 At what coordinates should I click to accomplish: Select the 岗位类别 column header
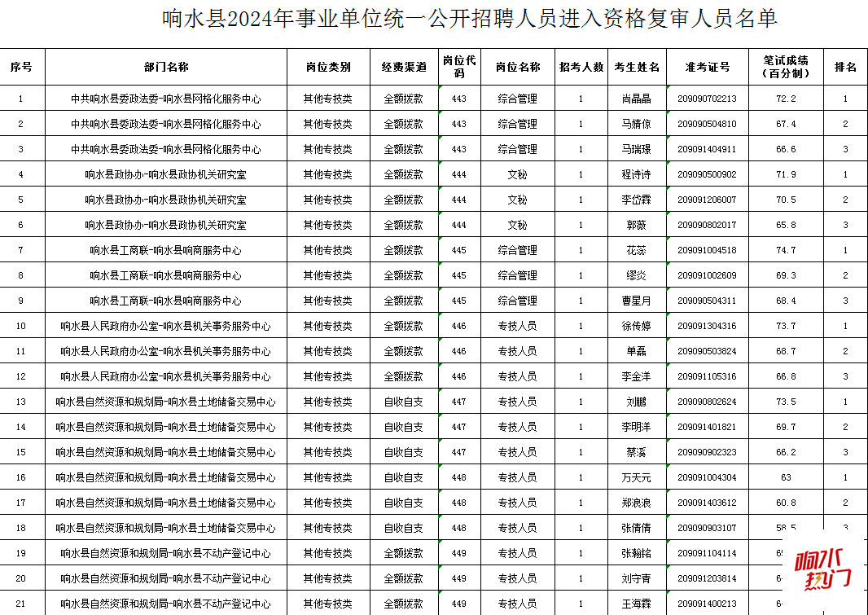pos(328,67)
